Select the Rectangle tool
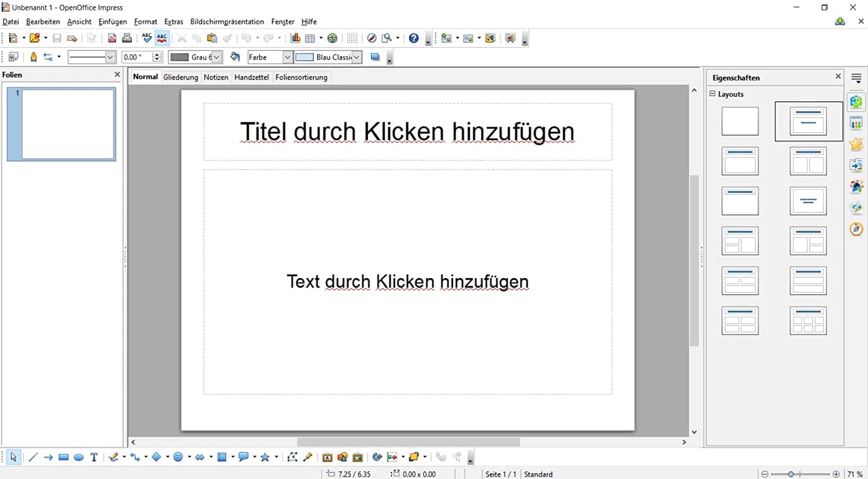868x479 pixels. (64, 457)
